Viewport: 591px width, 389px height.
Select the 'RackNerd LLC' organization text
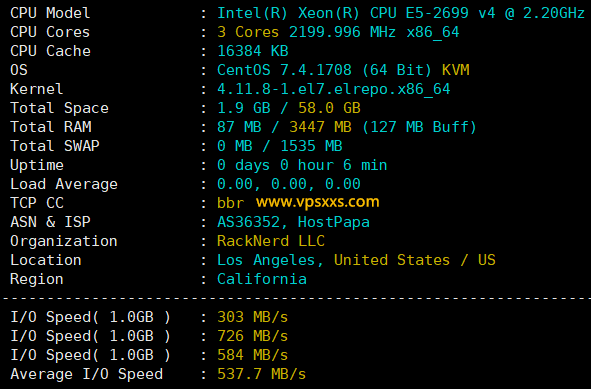click(271, 241)
